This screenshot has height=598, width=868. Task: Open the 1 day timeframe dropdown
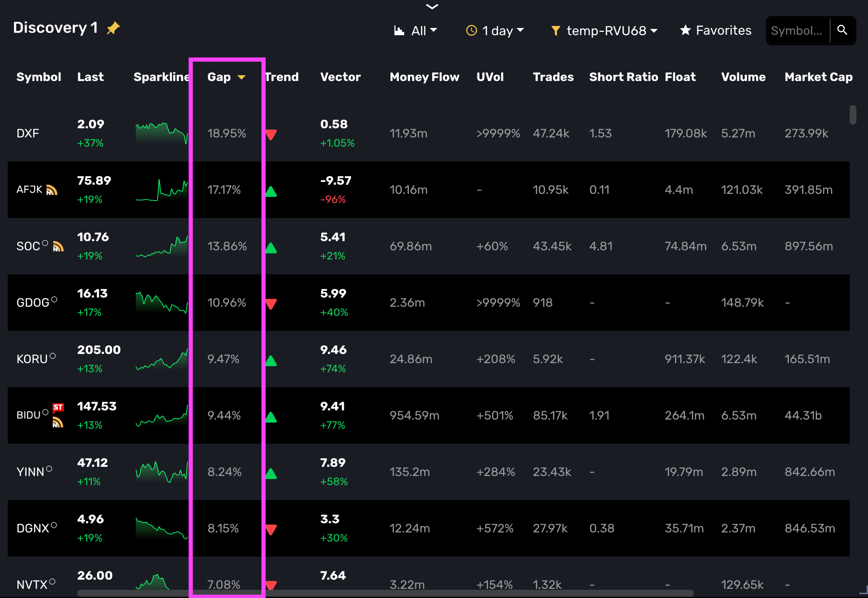[495, 30]
